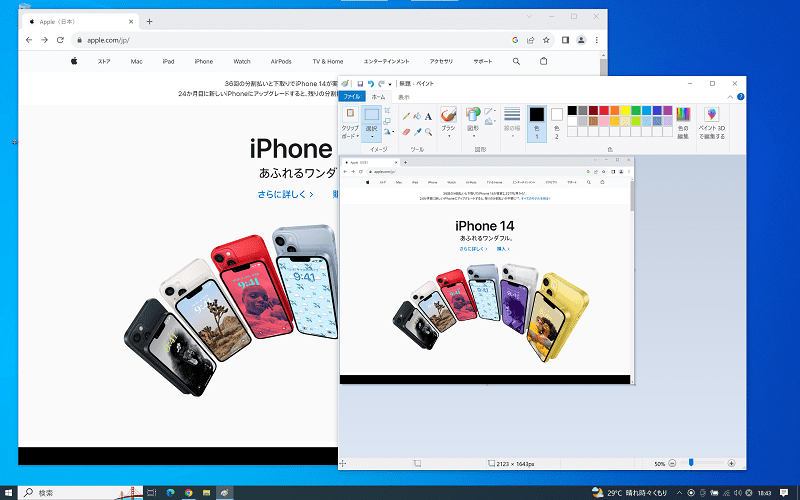
Task: Click the Apple logo in site navigation
Action: coord(74,61)
